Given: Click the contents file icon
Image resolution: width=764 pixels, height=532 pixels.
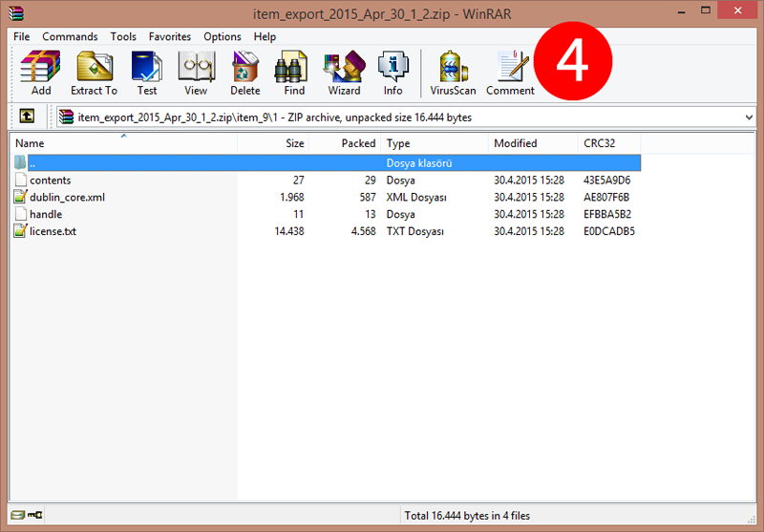Looking at the screenshot, I should 20,180.
